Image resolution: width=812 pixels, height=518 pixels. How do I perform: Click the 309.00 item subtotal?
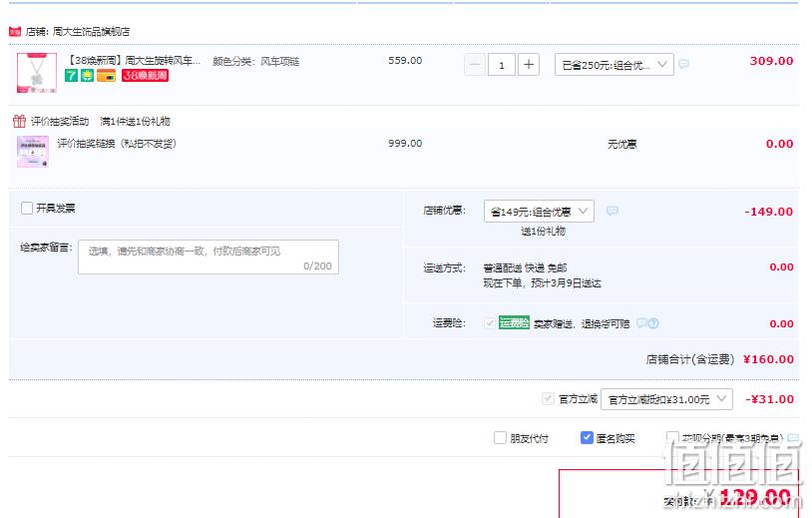(x=772, y=61)
